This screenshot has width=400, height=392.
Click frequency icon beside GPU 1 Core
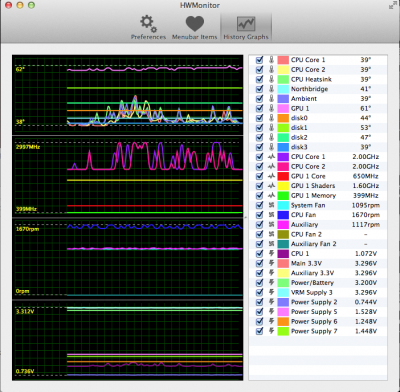tap(272, 176)
